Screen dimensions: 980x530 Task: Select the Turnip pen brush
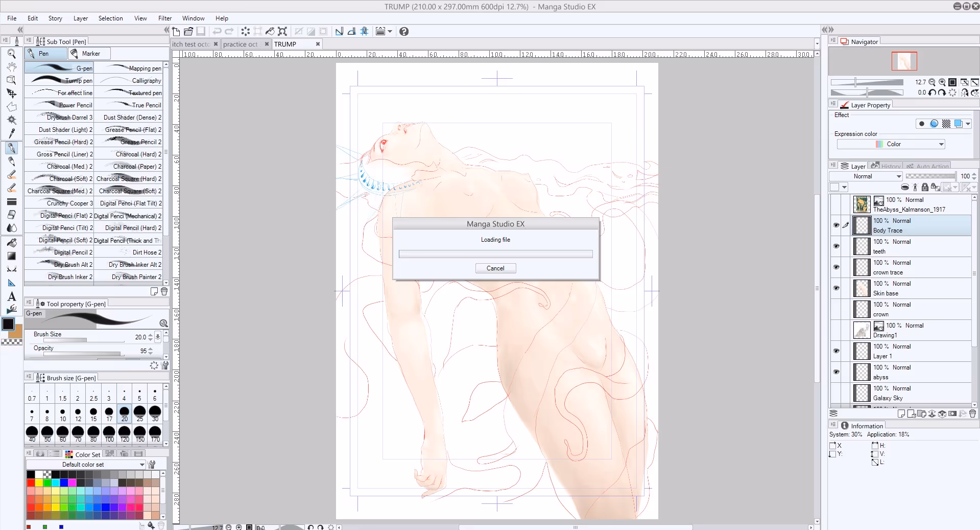click(59, 81)
